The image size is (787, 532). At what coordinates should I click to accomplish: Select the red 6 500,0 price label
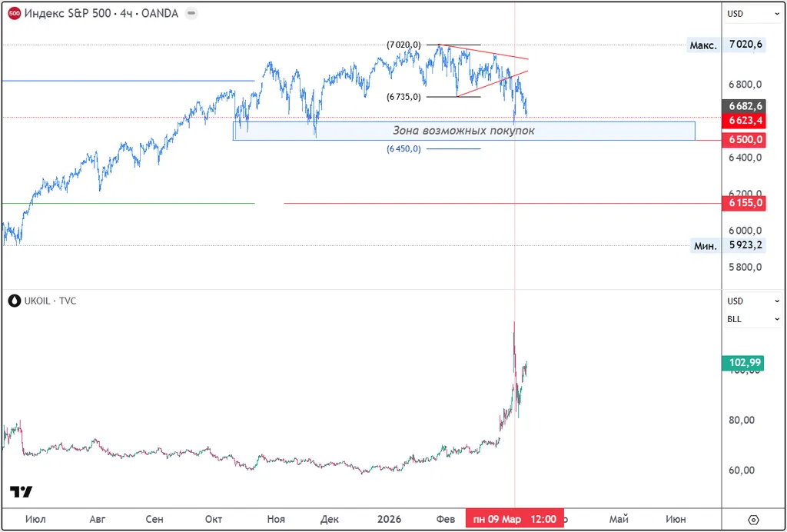click(742, 140)
